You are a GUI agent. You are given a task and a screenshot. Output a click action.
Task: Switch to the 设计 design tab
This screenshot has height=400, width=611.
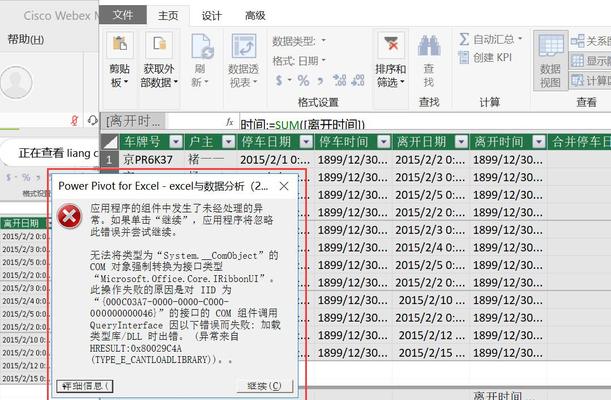(212, 16)
